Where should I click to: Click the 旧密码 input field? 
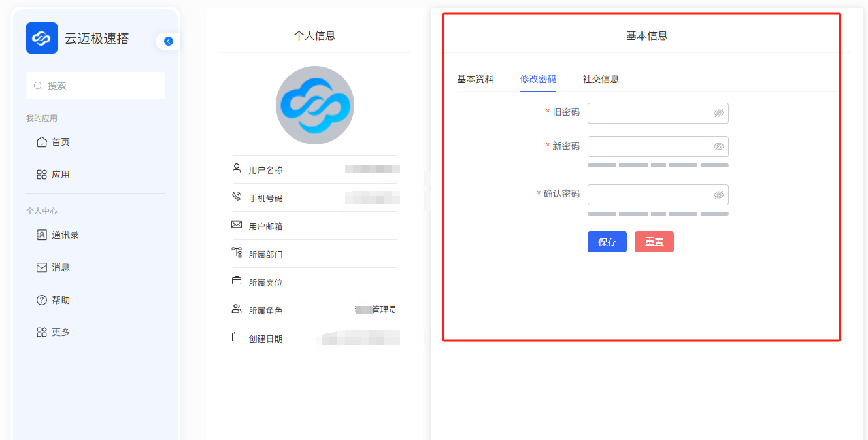coord(648,113)
